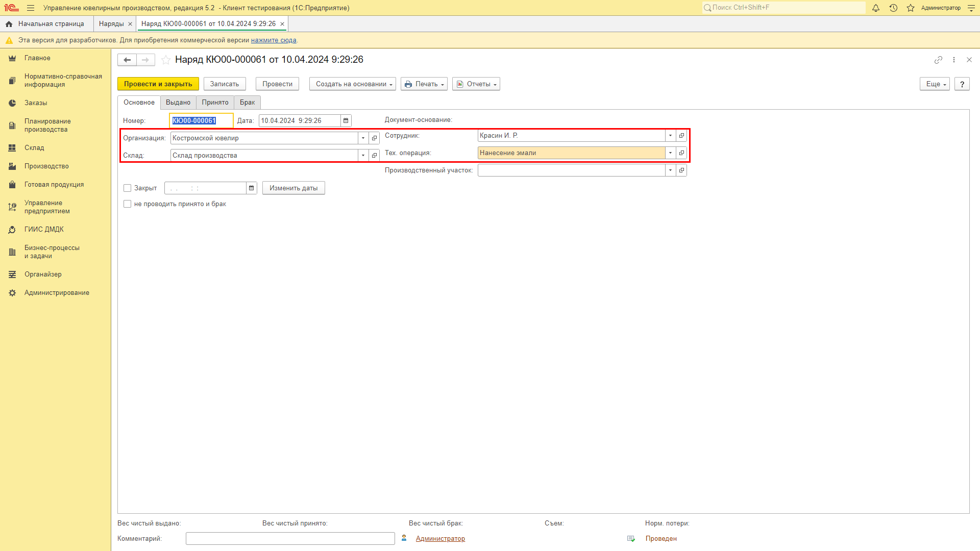Toggle 'не проводить принято и брак' checkbox

pos(128,204)
